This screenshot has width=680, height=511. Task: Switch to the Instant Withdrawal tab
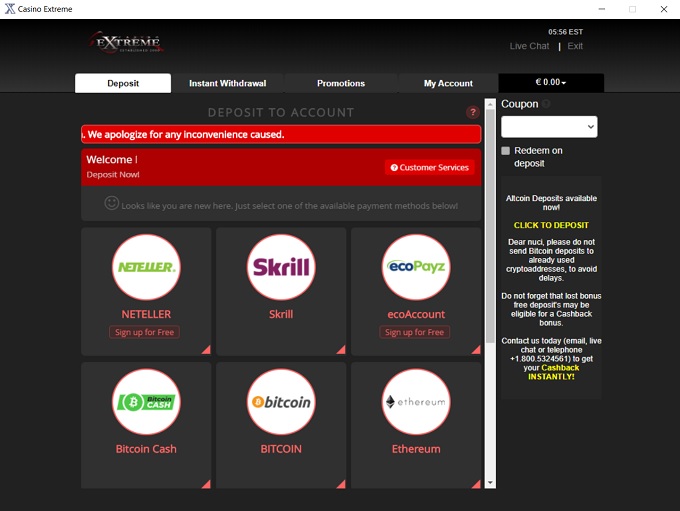(x=227, y=83)
